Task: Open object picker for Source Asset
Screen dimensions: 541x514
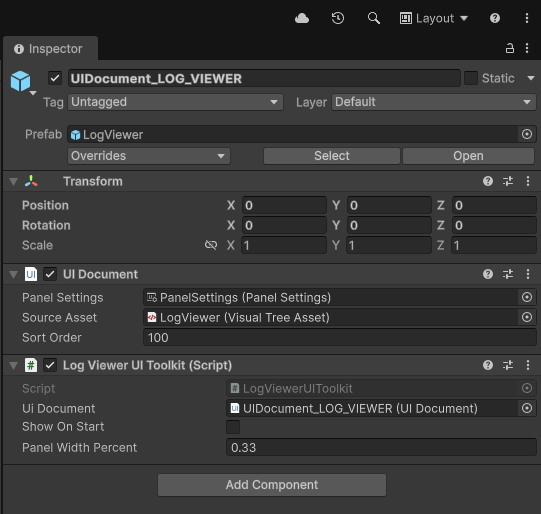Action: click(x=527, y=317)
